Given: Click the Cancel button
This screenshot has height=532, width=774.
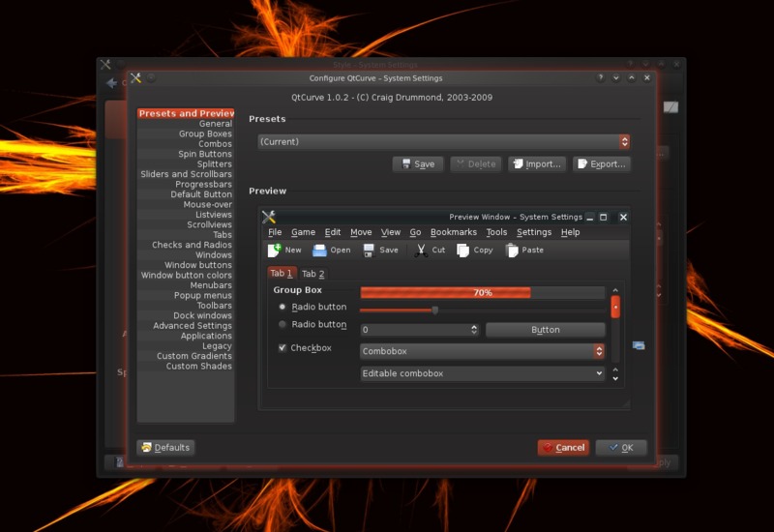Looking at the screenshot, I should click(x=563, y=447).
